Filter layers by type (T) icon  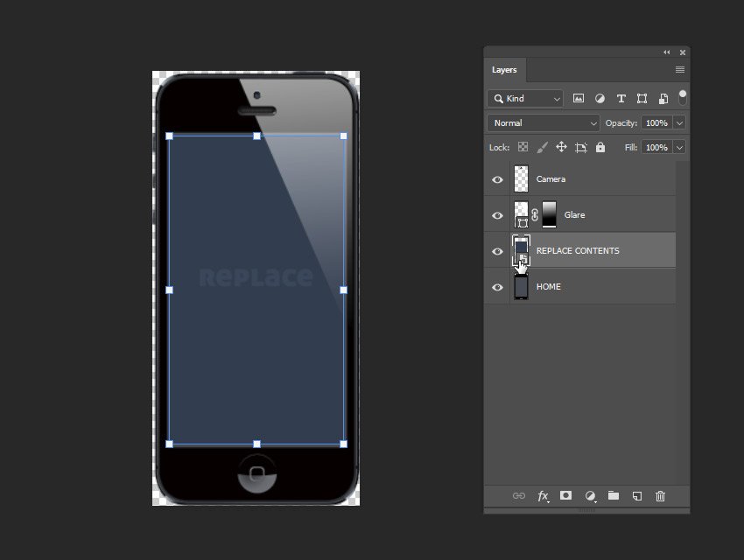621,99
